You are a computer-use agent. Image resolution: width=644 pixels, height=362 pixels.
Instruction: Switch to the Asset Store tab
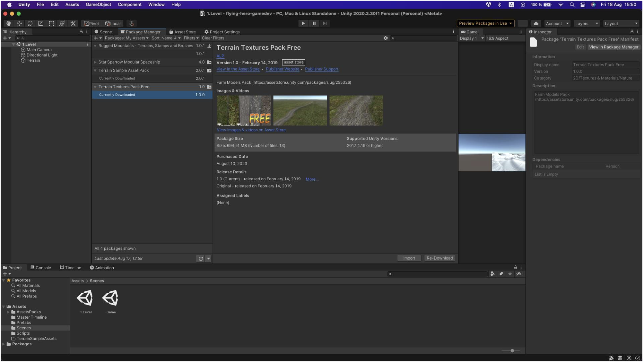click(x=182, y=32)
